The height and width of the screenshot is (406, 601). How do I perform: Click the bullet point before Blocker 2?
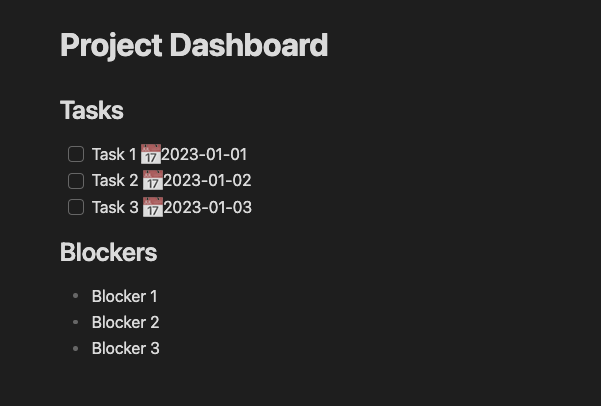pyautogui.click(x=76, y=322)
